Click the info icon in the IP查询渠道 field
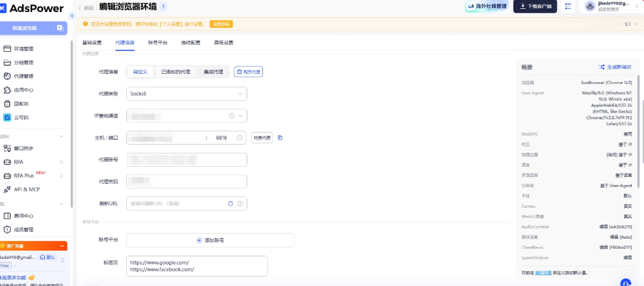Screen dimensions: 644x286 (x=231, y=116)
